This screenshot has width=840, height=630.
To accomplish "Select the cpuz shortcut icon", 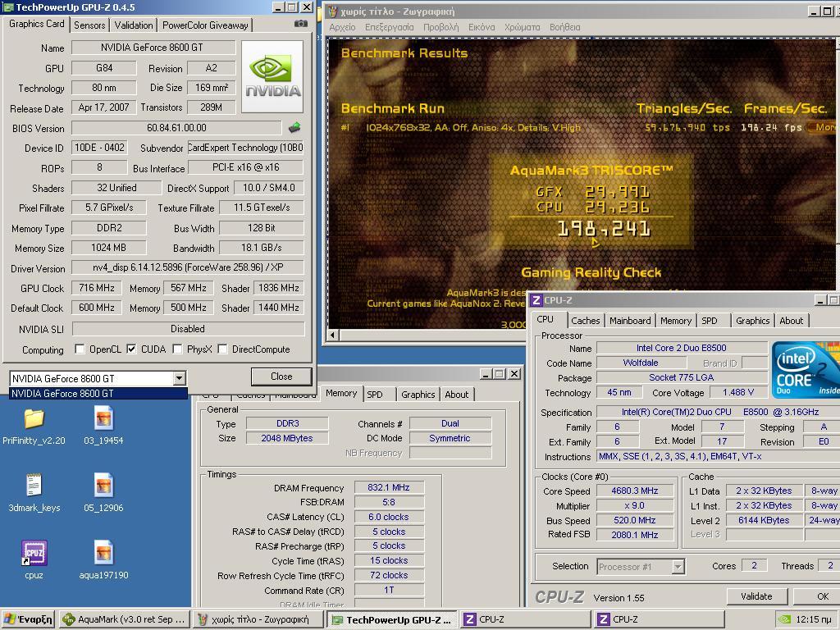I will pos(34,553).
